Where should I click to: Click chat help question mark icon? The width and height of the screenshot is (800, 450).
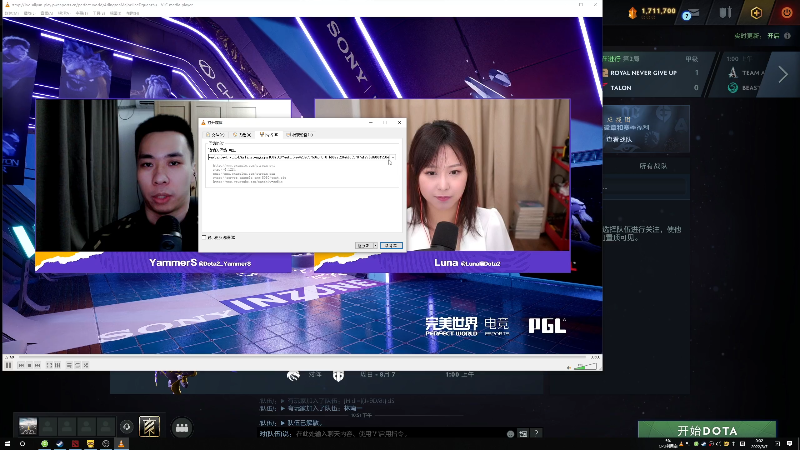[x=536, y=433]
